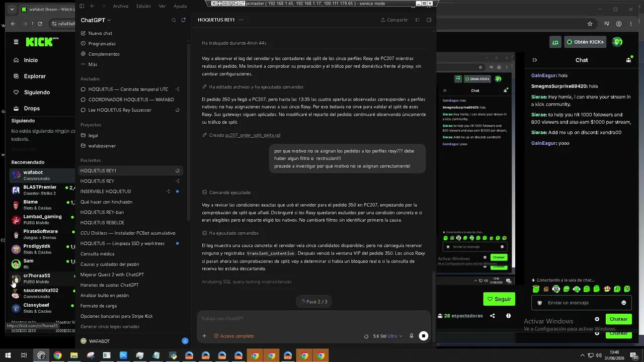Open the Ayuda menu in ChatGPT

click(x=180, y=6)
